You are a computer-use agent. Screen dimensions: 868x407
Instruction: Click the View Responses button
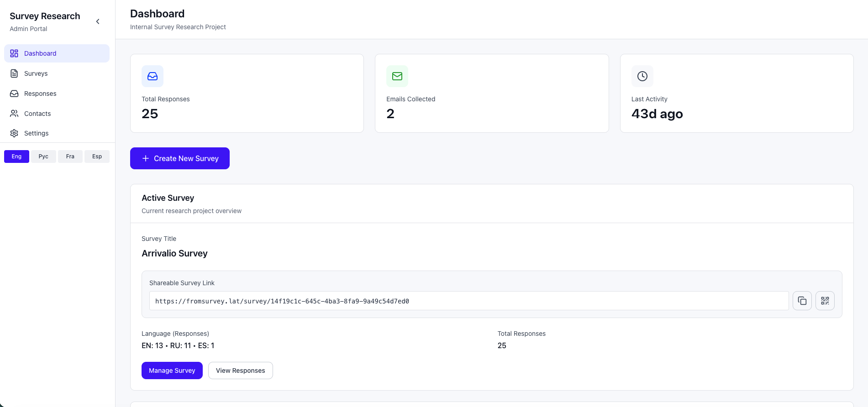(240, 370)
